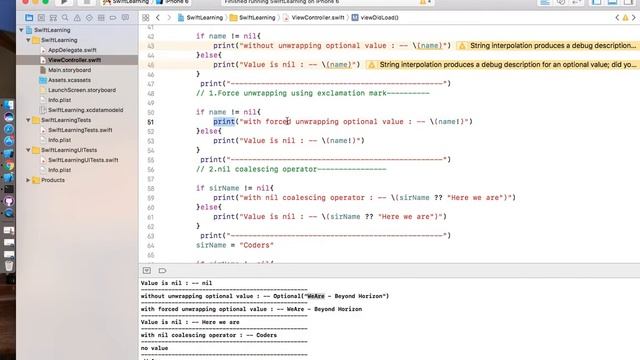This screenshot has width=640, height=360.
Task: Open GitHub Desktop from the Dock
Action: tap(9, 201)
